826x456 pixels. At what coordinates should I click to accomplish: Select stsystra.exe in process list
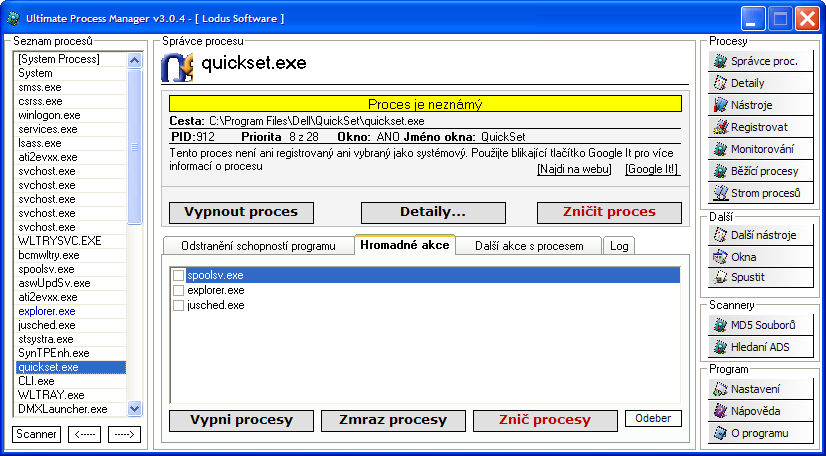point(71,339)
